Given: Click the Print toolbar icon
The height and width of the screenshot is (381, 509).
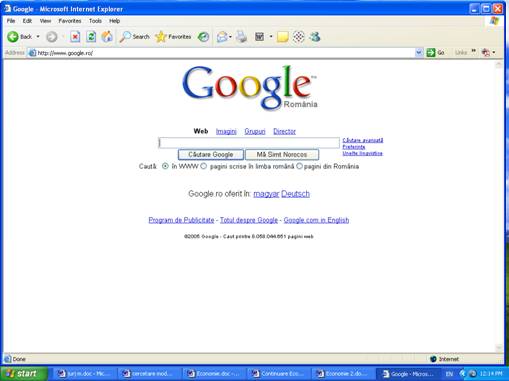Looking at the screenshot, I should pyautogui.click(x=241, y=37).
